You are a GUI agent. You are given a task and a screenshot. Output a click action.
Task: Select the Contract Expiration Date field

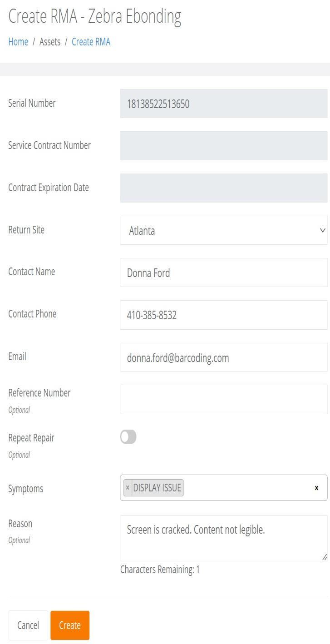coord(224,188)
